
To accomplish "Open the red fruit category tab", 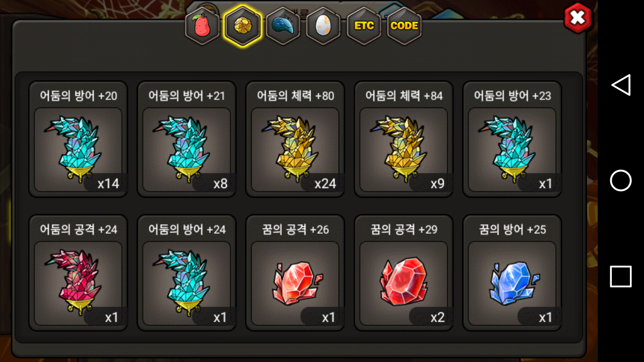I will click(202, 26).
